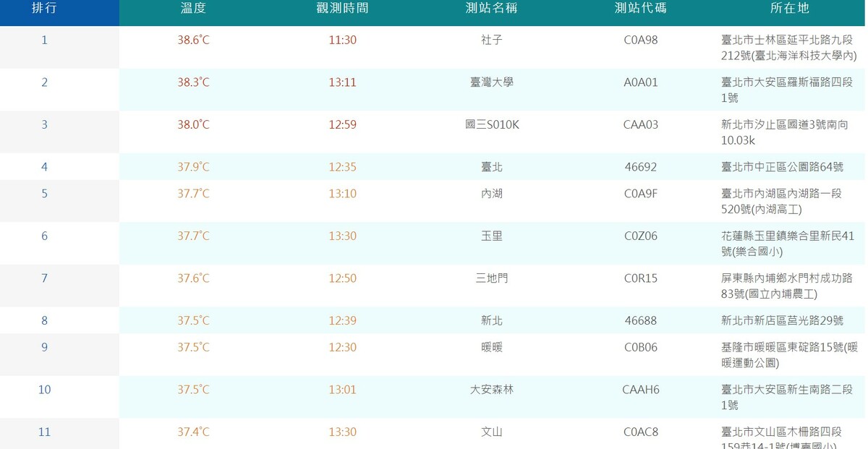
Task: Click station code C0R15
Action: pos(640,278)
